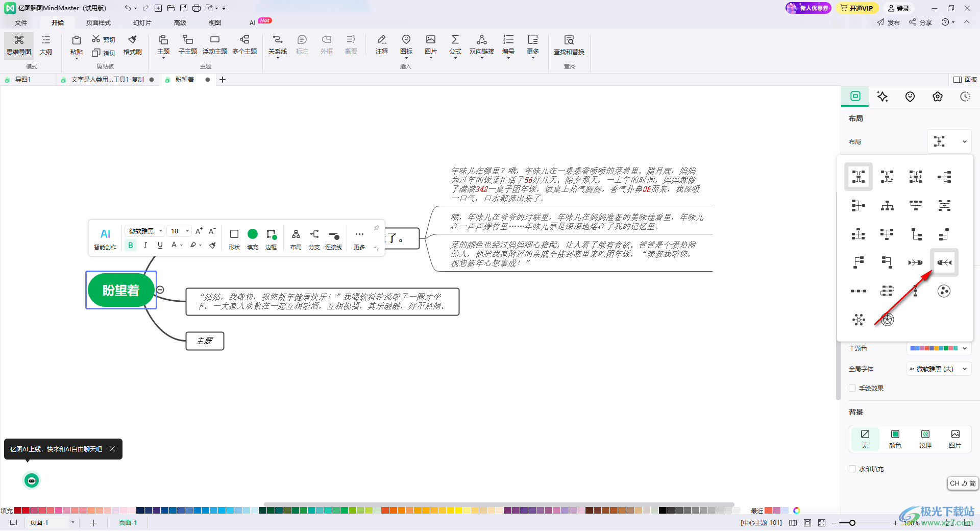Pin the floating format toolbar
Image resolution: width=980 pixels, height=531 pixels.
[377, 228]
